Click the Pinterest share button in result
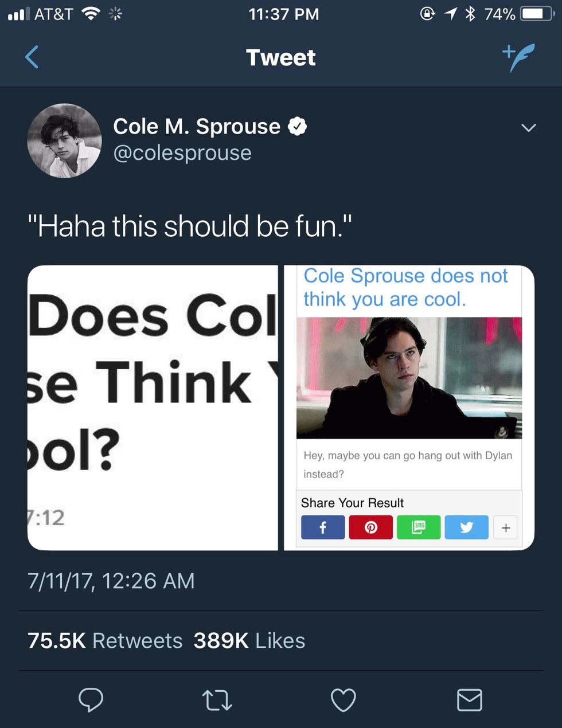The width and height of the screenshot is (562, 728). [371, 527]
